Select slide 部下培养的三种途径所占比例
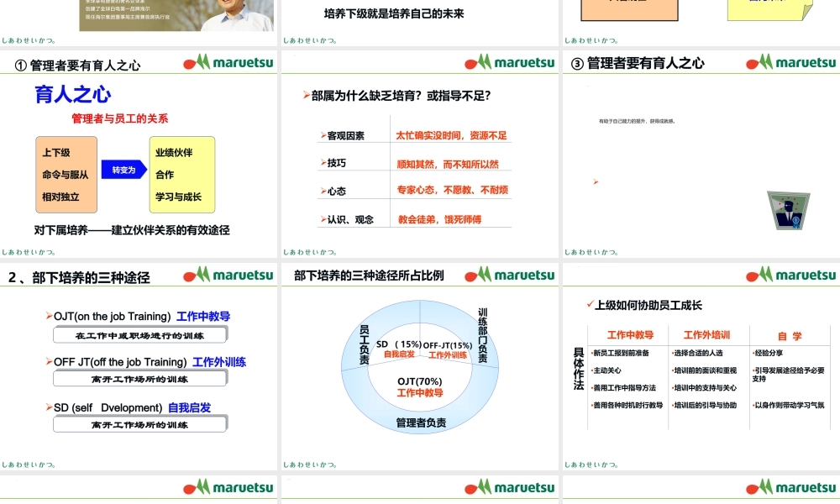The width and height of the screenshot is (840, 504). (x=420, y=367)
